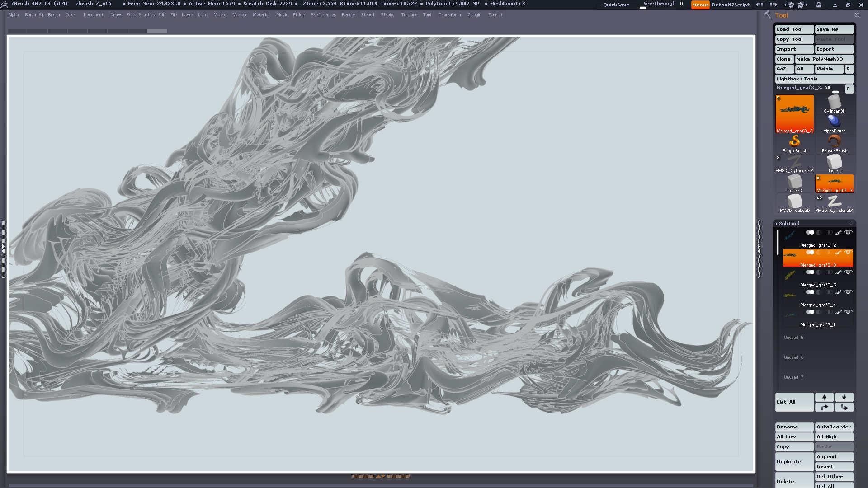Screen dimensions: 868x488
Task: Select the Cube3D tool thumbnail
Action: click(x=794, y=182)
